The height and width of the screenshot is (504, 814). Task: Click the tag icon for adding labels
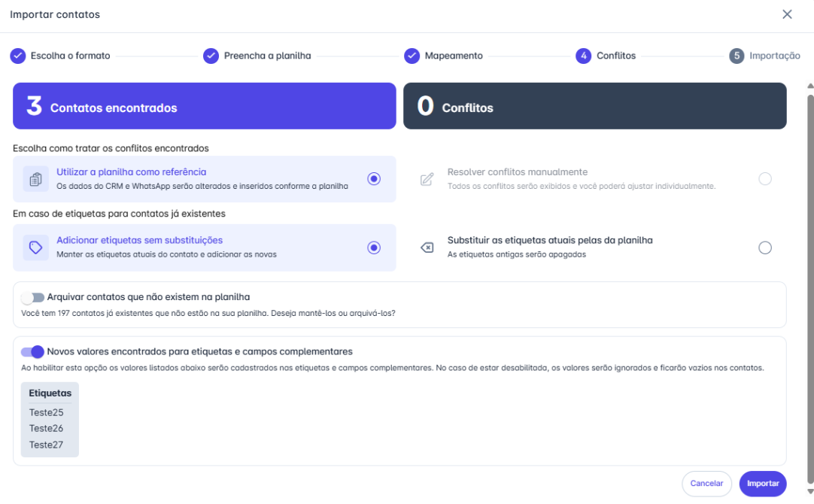pyautogui.click(x=35, y=247)
